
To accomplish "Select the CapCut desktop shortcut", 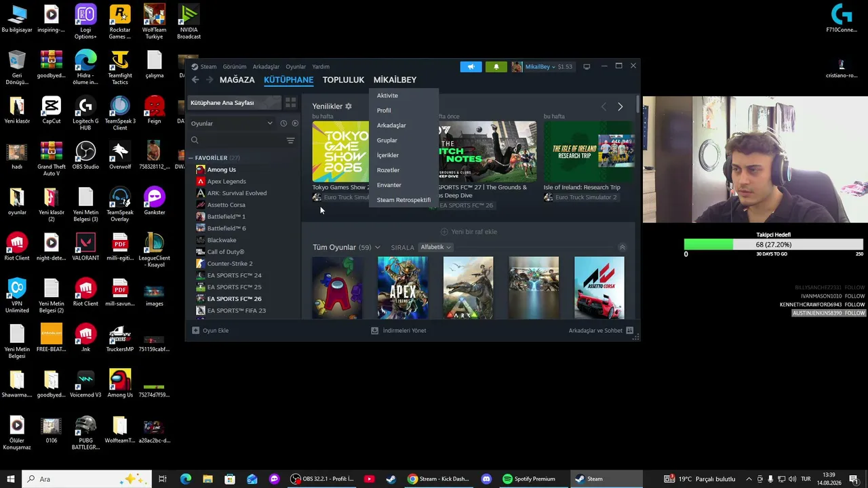I will (x=52, y=110).
